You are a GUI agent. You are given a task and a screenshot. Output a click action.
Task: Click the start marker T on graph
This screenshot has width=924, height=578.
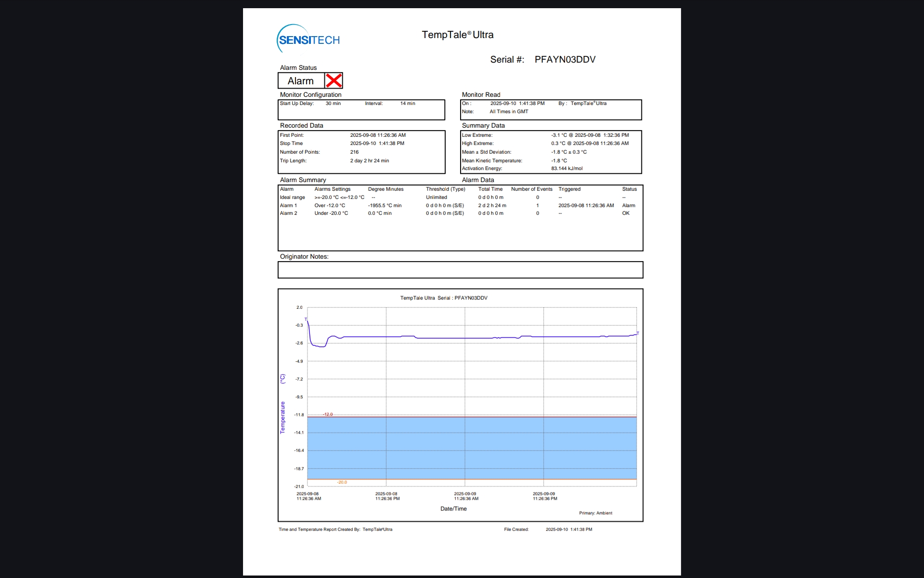pyautogui.click(x=306, y=319)
